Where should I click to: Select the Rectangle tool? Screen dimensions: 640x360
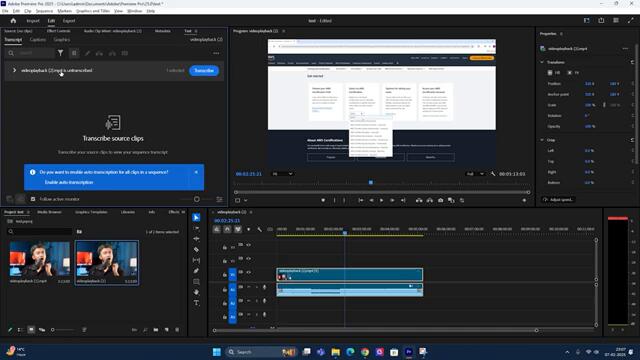[196, 282]
